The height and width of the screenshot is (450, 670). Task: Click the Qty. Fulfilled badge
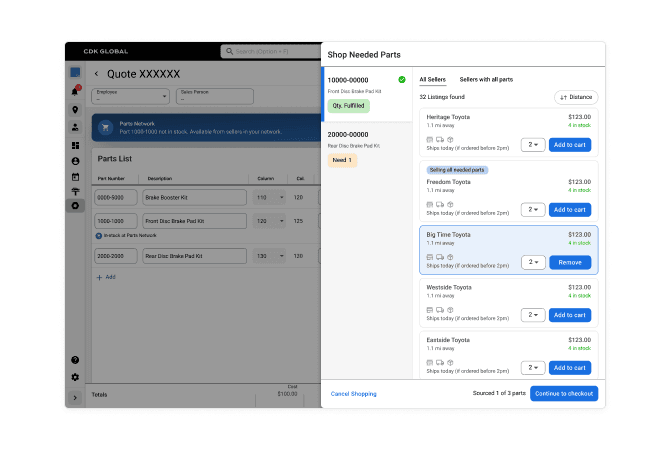[349, 106]
